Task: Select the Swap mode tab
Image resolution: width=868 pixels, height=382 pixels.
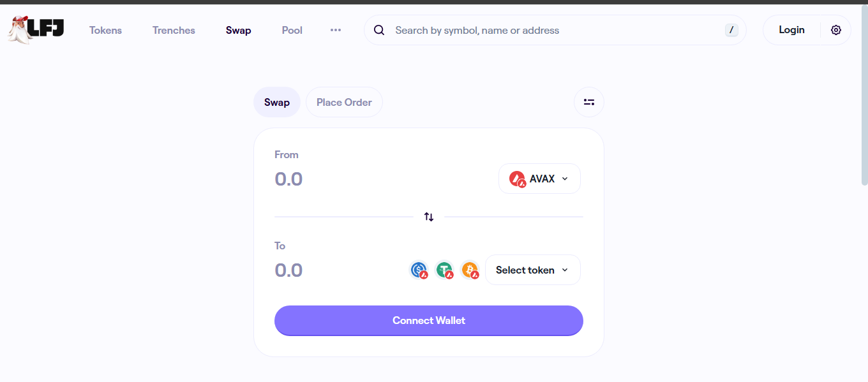Action: [277, 102]
